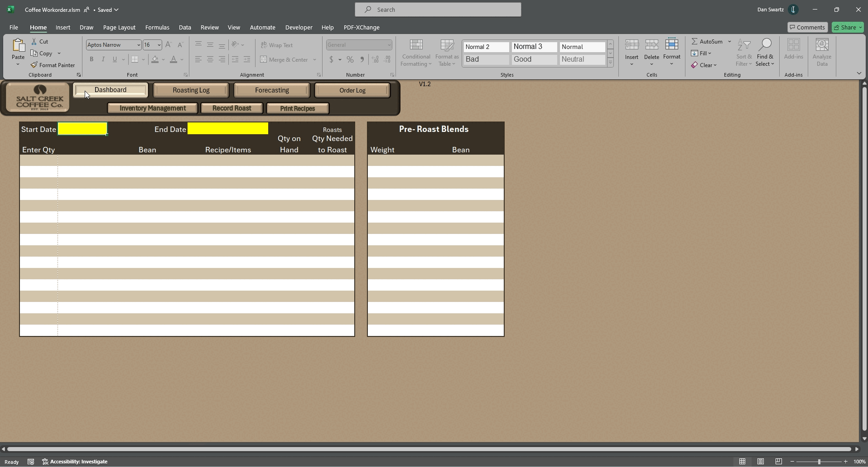The image size is (868, 467).
Task: Decrease font size with the smaller A icon
Action: click(180, 44)
